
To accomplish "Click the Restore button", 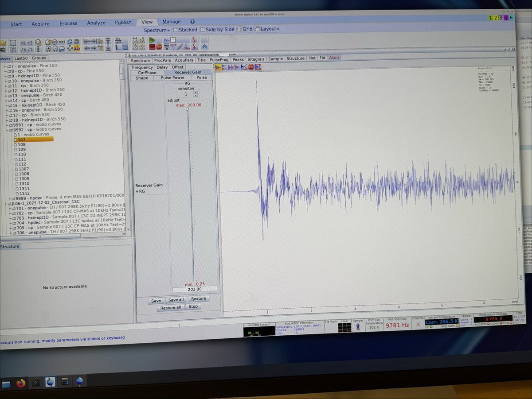I will pos(199,298).
